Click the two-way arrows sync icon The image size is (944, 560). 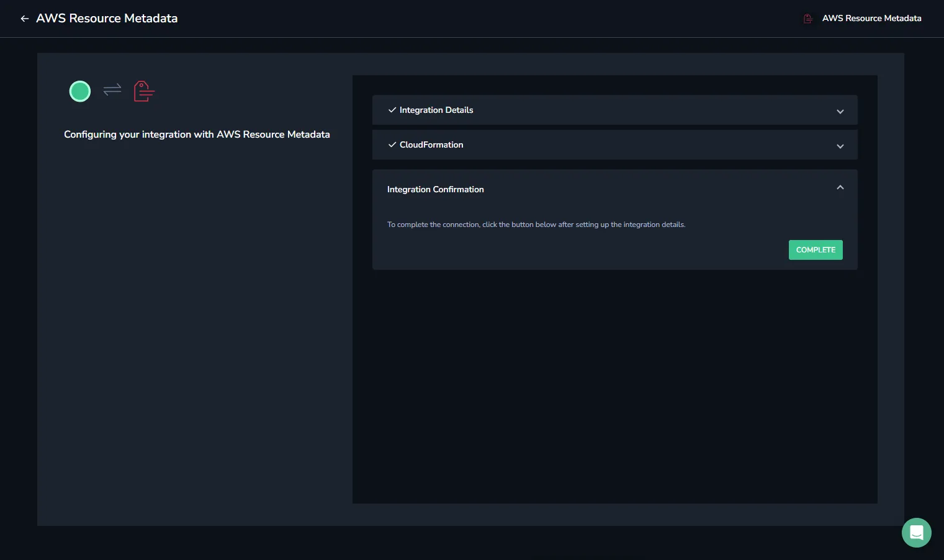tap(112, 90)
